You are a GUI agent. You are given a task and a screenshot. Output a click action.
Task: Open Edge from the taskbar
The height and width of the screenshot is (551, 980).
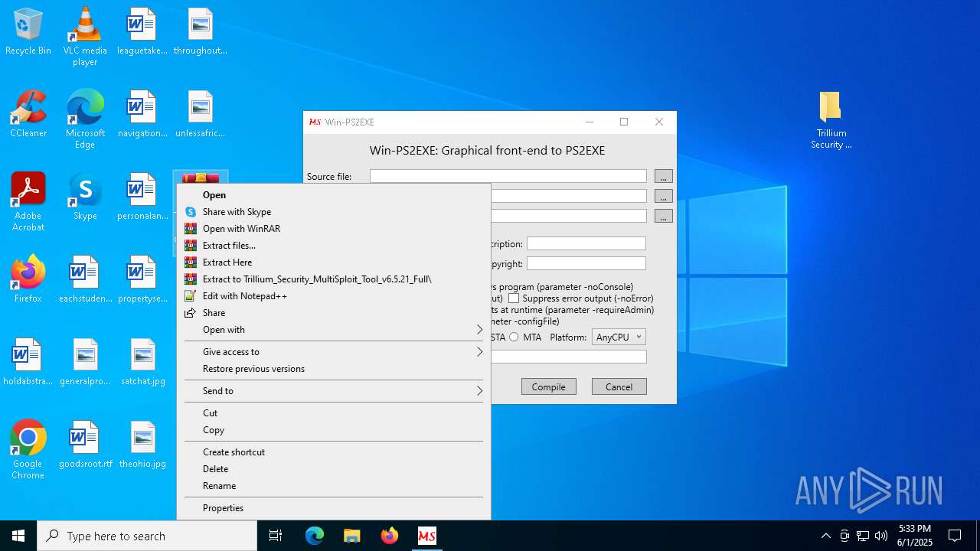coord(315,536)
